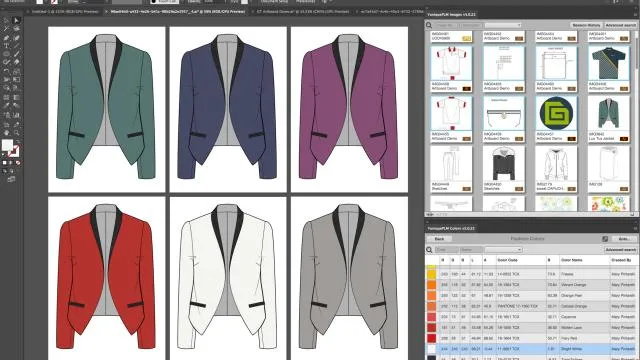640x360 pixels.
Task: Focus the Code search field in Colors panel
Action: 446,249
